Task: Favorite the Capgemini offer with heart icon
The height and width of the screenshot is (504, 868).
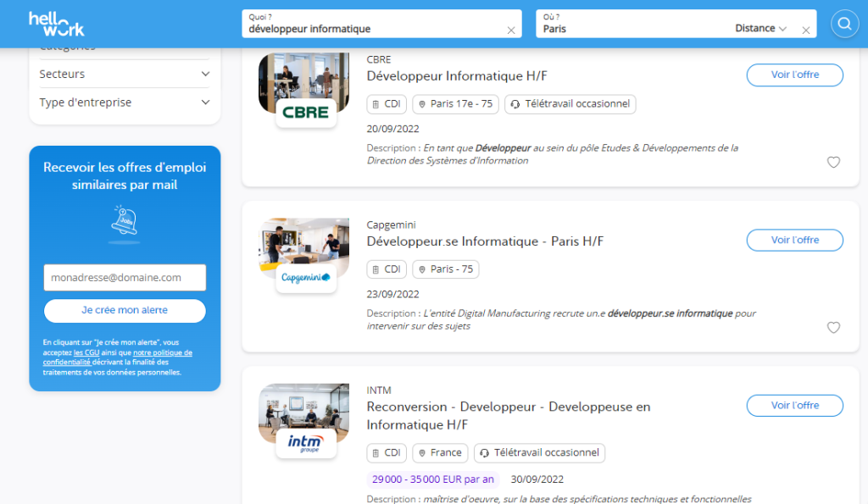Action: pyautogui.click(x=833, y=328)
